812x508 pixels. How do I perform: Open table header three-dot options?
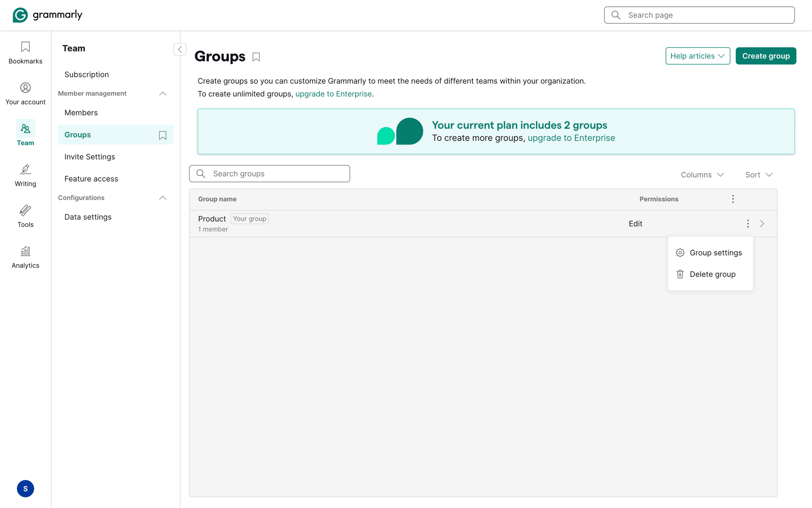733,199
